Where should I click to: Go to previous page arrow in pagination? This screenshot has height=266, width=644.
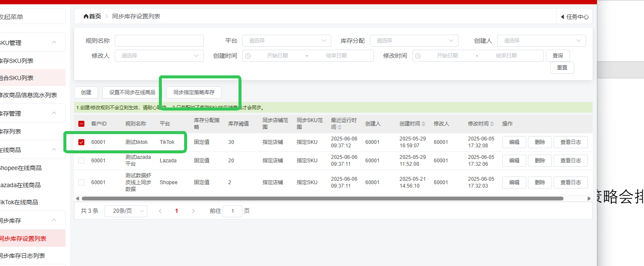click(160, 211)
